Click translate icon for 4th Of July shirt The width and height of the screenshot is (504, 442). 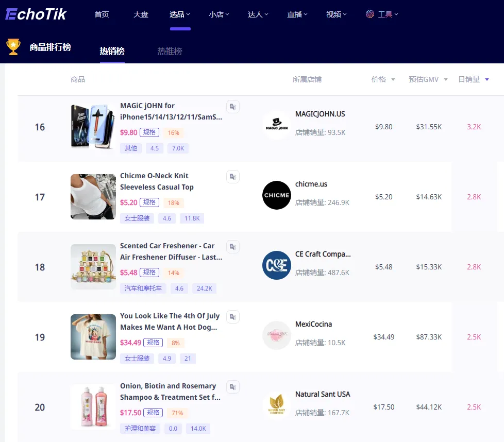tap(233, 317)
